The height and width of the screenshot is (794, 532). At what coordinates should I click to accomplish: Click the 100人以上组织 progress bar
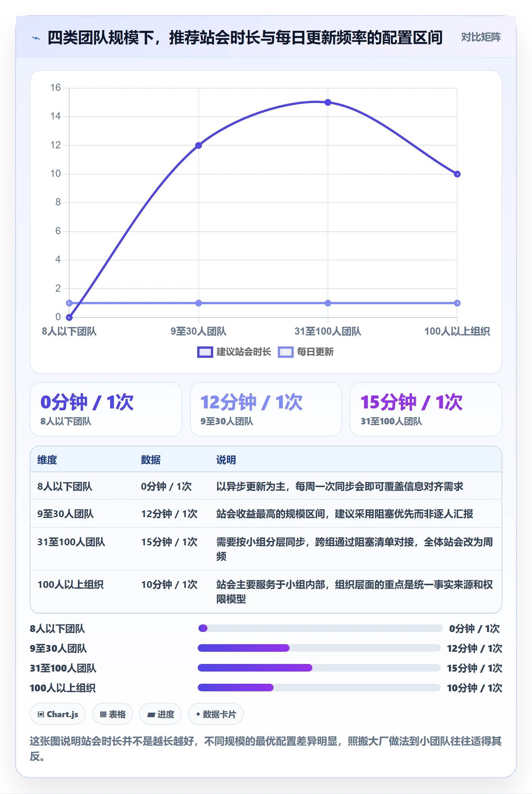(x=319, y=688)
